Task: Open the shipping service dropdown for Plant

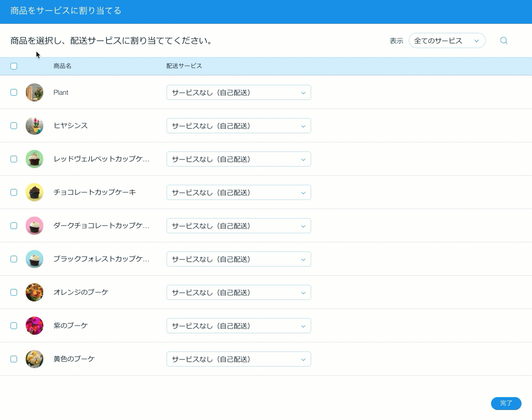Action: [x=238, y=92]
